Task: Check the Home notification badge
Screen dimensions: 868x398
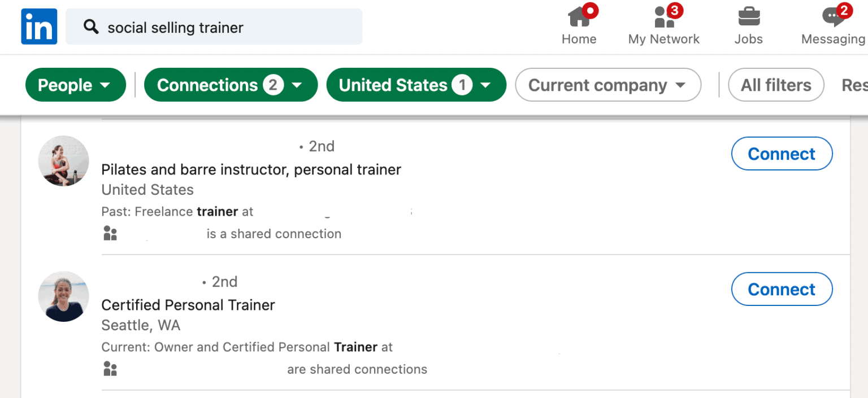Action: [x=592, y=9]
